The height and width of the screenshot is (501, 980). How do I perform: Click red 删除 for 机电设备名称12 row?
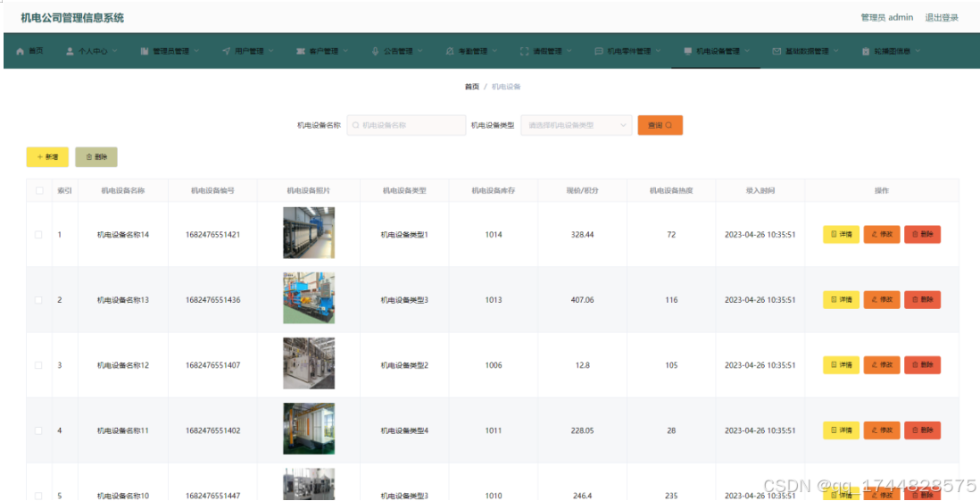pos(923,365)
